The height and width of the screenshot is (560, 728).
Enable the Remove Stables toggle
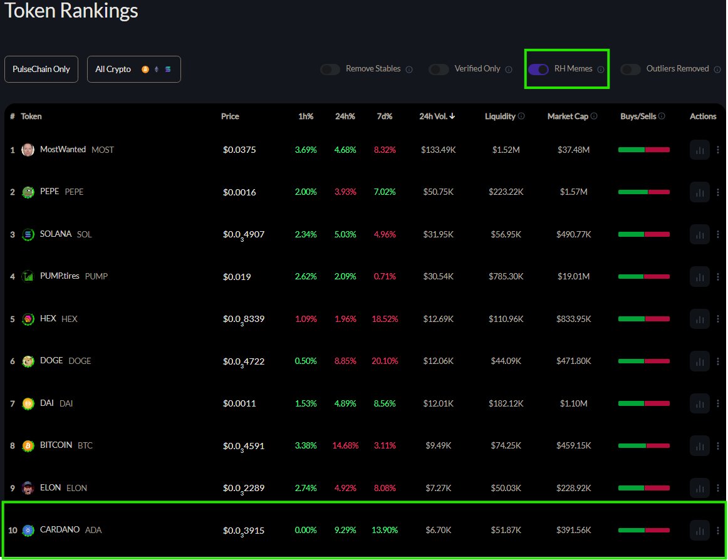pos(330,69)
